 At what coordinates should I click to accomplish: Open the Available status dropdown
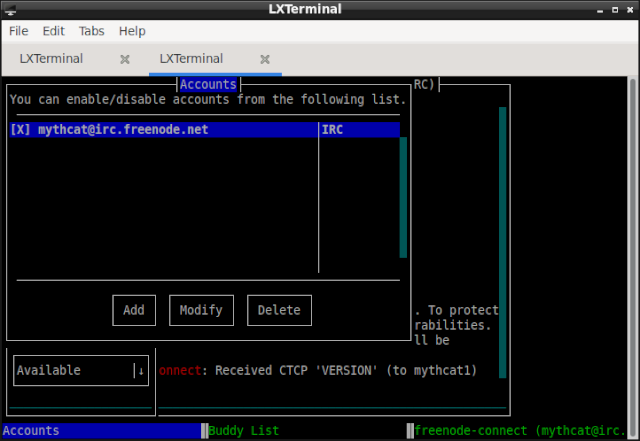81,370
